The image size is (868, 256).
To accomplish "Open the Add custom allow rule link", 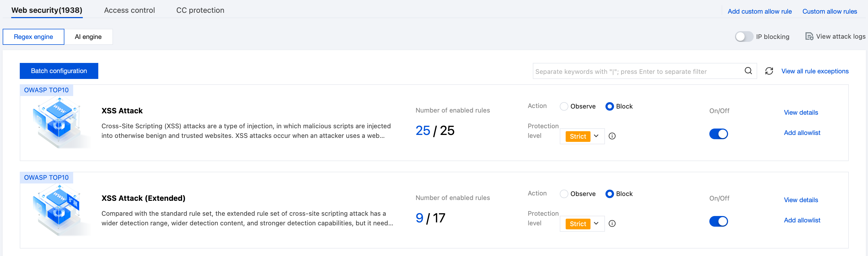I will 760,11.
